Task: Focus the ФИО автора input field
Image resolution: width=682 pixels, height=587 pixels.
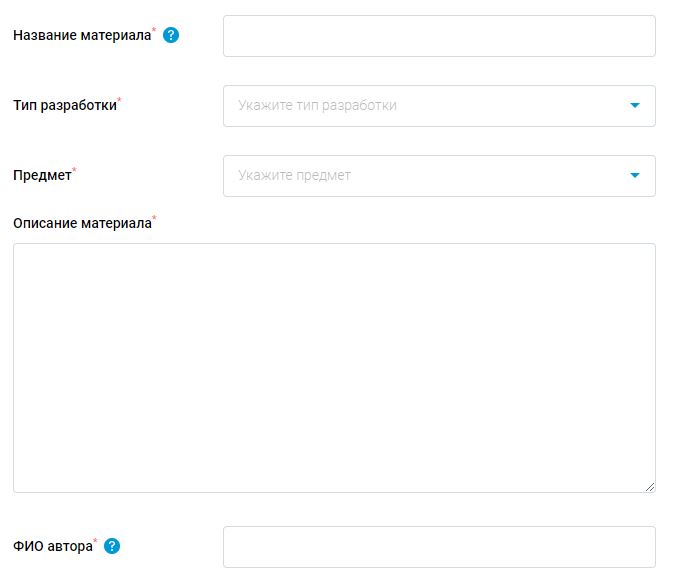Action: (x=439, y=547)
